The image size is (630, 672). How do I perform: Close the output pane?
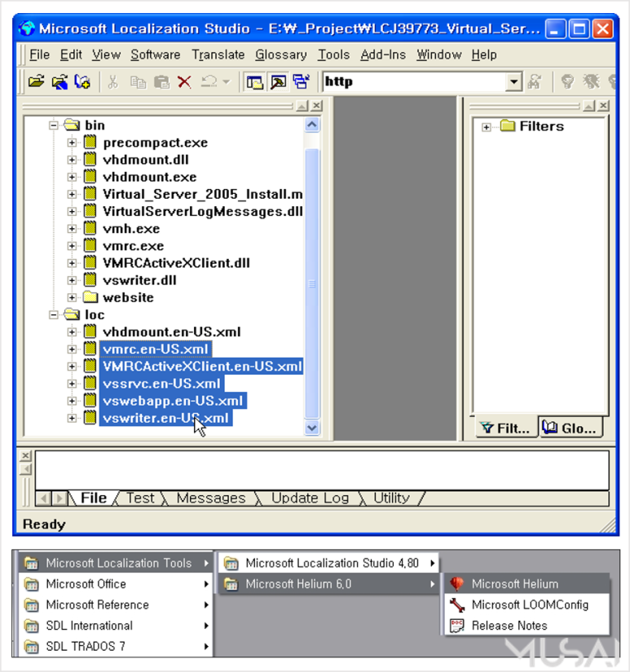coord(26,455)
